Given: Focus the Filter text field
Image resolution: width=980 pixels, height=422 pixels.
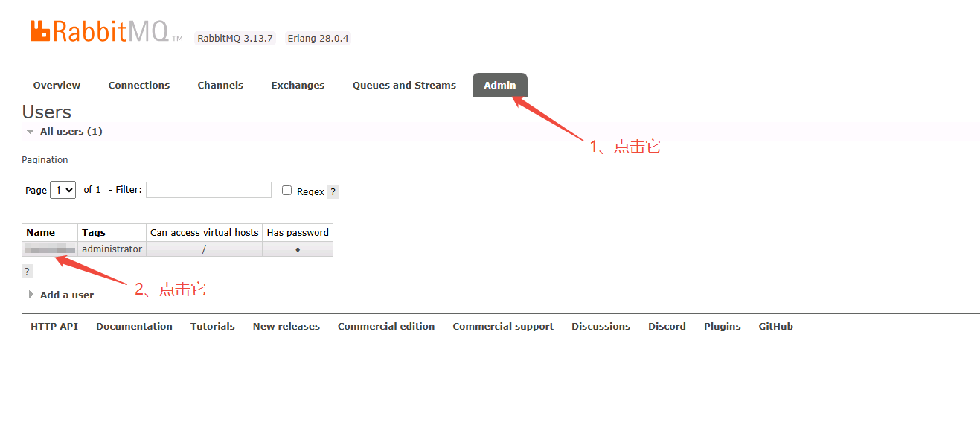Looking at the screenshot, I should pyautogui.click(x=208, y=190).
